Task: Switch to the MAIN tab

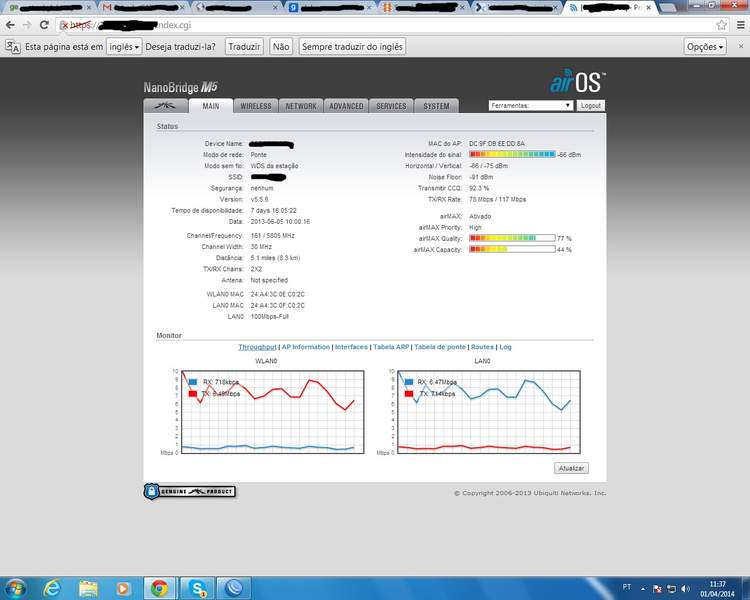Action: coord(210,106)
